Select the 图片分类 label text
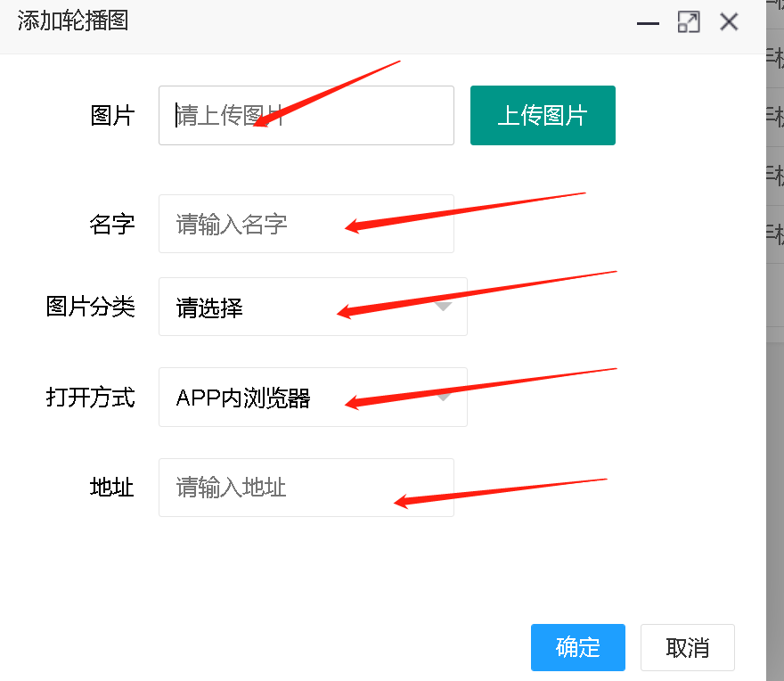Screen dimensions: 784x681 click(x=91, y=308)
